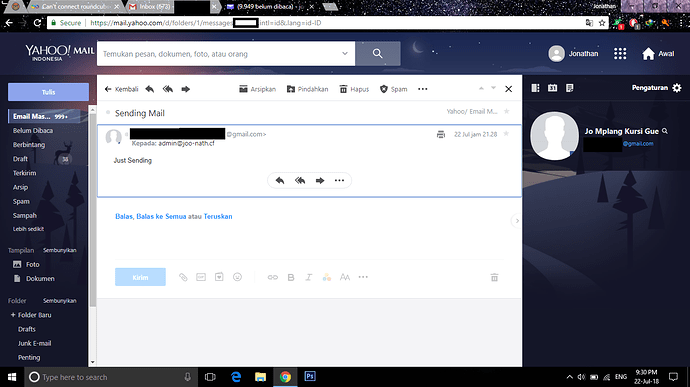Screen dimensions: 690x387
Task: Switch to the Gmail Inbox tab
Action: [150, 7]
